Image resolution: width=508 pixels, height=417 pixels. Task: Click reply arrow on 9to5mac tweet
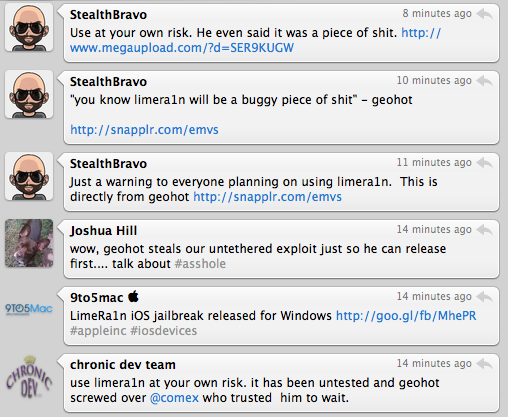click(484, 297)
